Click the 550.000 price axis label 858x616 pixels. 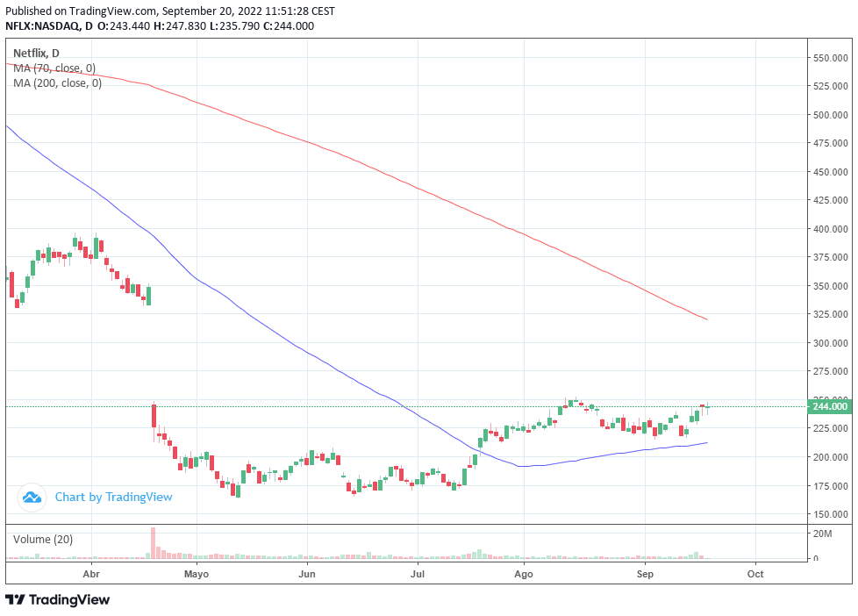(830, 58)
